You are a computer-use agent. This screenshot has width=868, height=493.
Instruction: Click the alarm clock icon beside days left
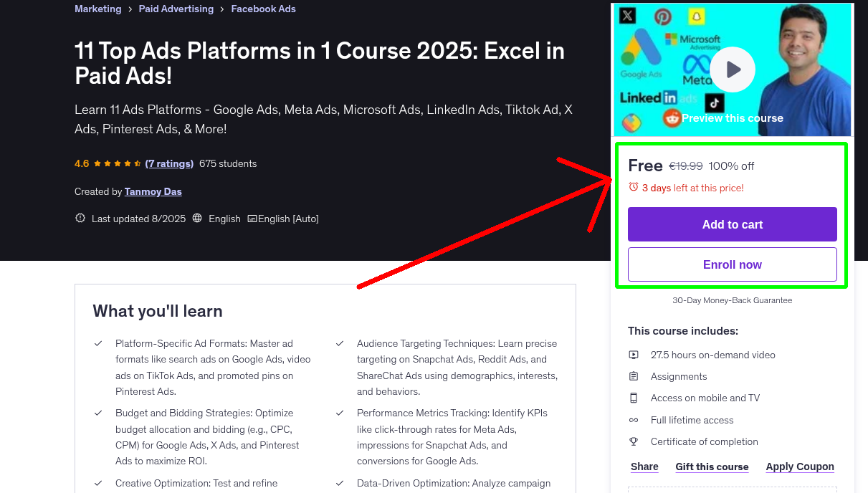tap(633, 187)
